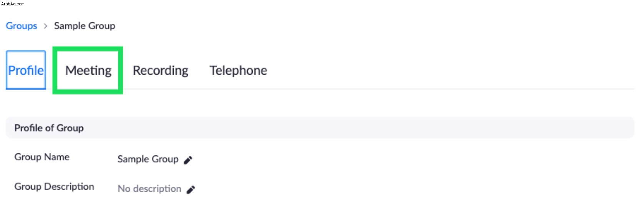Click the breadcrumb arrow after Groups
Screen dimensions: 644x204
click(x=45, y=26)
